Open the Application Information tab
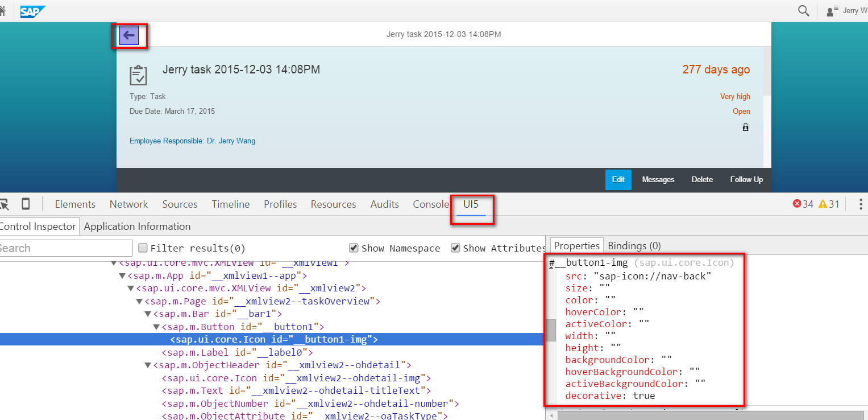Viewport: 868px width, 420px height. (137, 226)
